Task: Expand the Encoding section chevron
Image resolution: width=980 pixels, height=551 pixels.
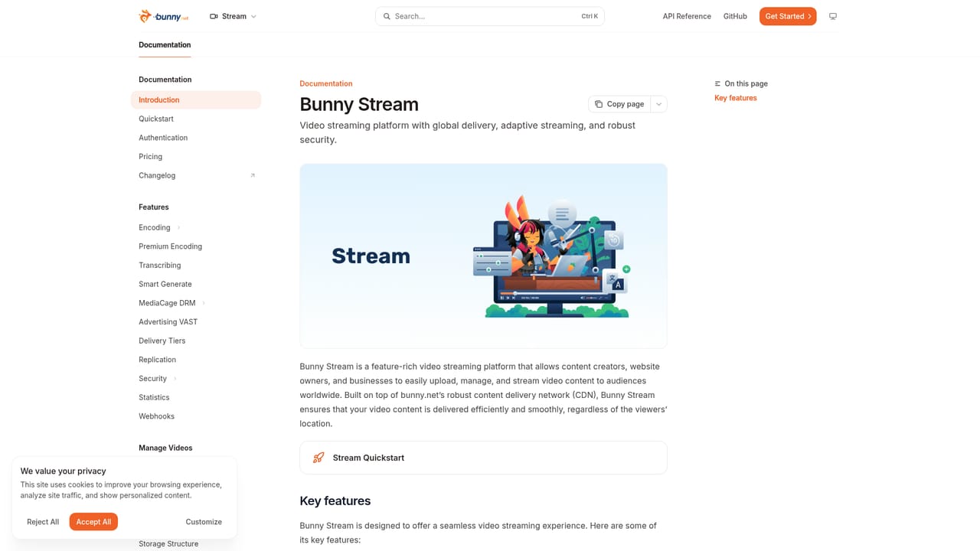Action: [178, 227]
